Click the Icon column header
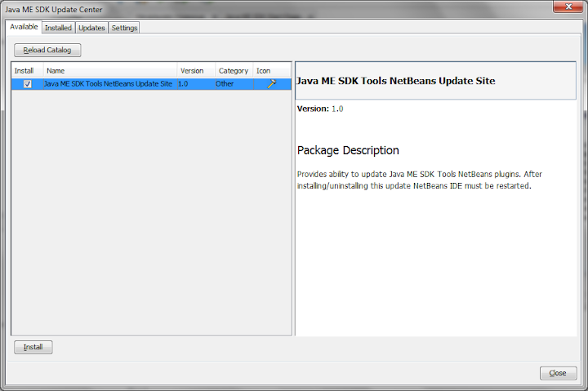588x391 pixels. 272,71
